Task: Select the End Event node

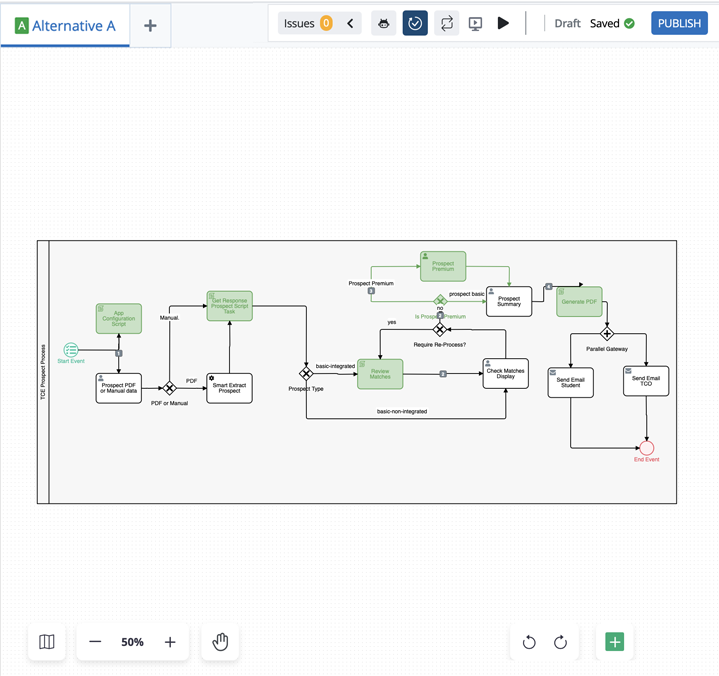Action: tap(647, 448)
